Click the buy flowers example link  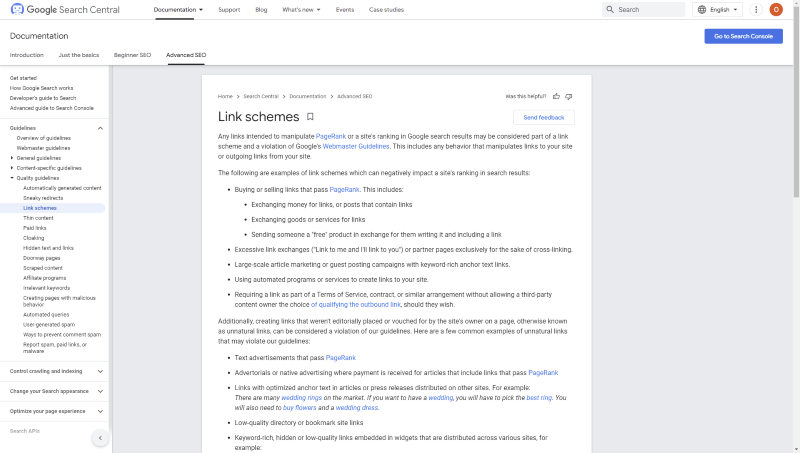[299, 408]
